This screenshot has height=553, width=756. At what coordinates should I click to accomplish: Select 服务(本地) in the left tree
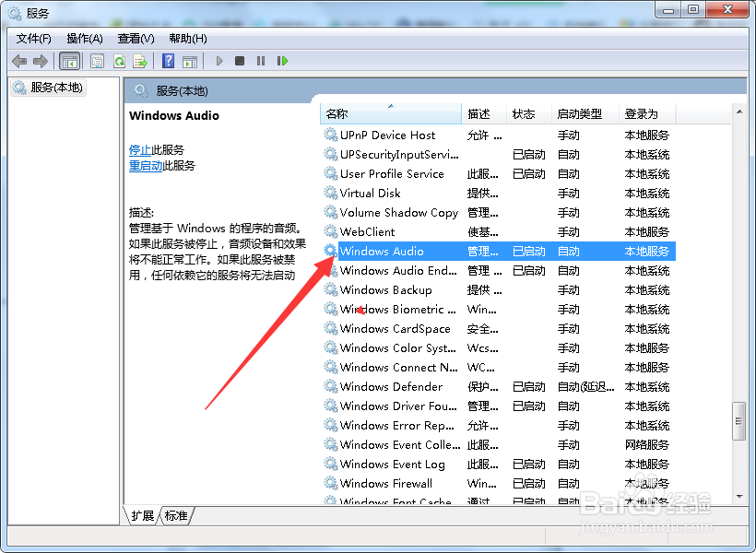[48, 88]
